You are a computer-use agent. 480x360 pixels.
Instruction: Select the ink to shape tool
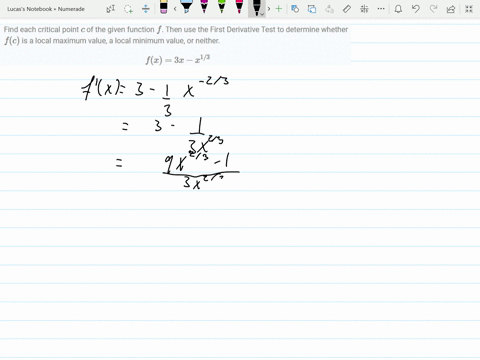pos(312,9)
